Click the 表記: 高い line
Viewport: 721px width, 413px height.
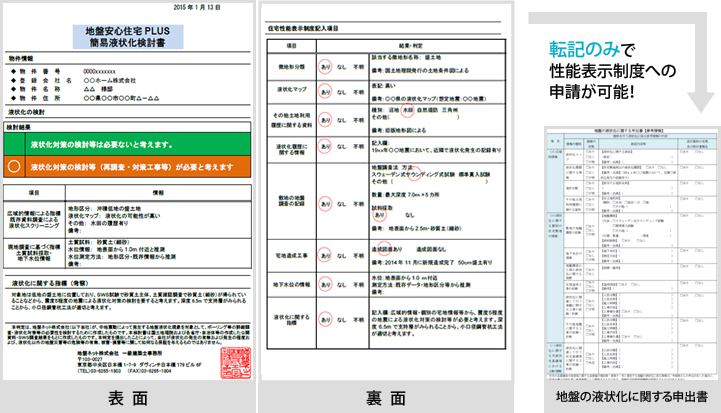coord(384,86)
